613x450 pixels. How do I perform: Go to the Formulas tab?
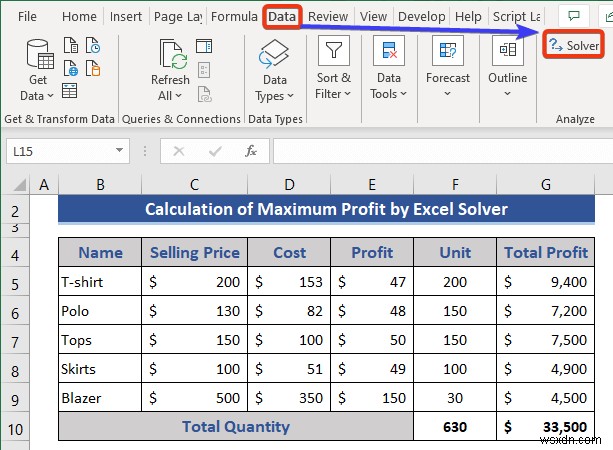tap(234, 16)
